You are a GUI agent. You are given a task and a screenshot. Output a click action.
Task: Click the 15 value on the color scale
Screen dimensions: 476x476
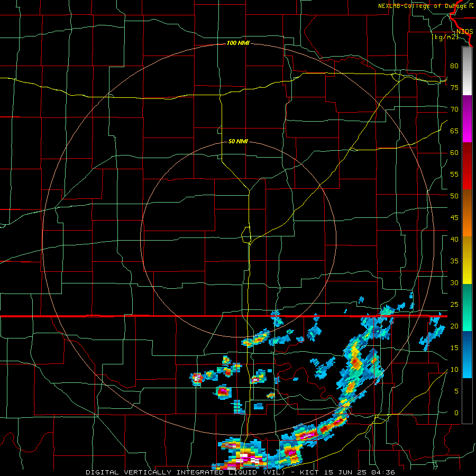click(x=454, y=347)
